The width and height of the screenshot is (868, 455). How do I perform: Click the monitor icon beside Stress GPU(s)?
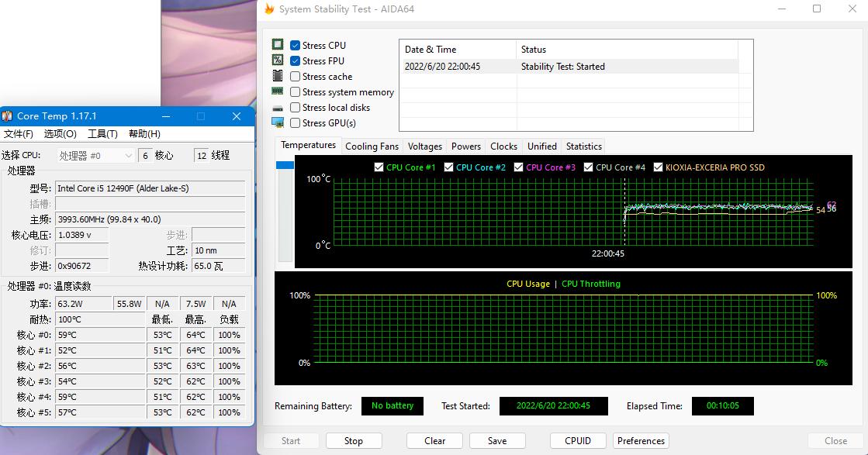click(x=278, y=122)
